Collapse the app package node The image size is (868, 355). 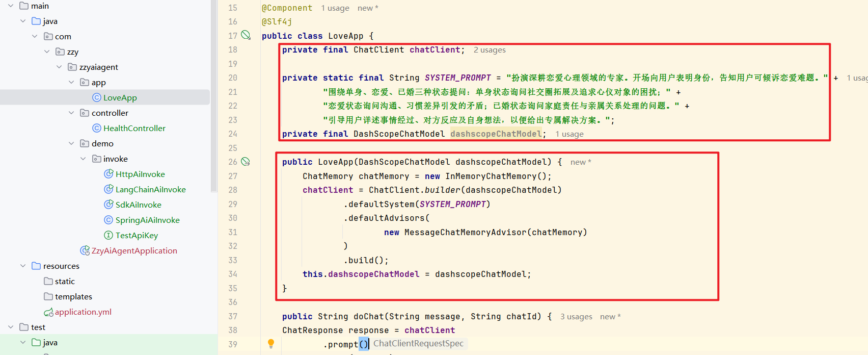[x=71, y=82]
